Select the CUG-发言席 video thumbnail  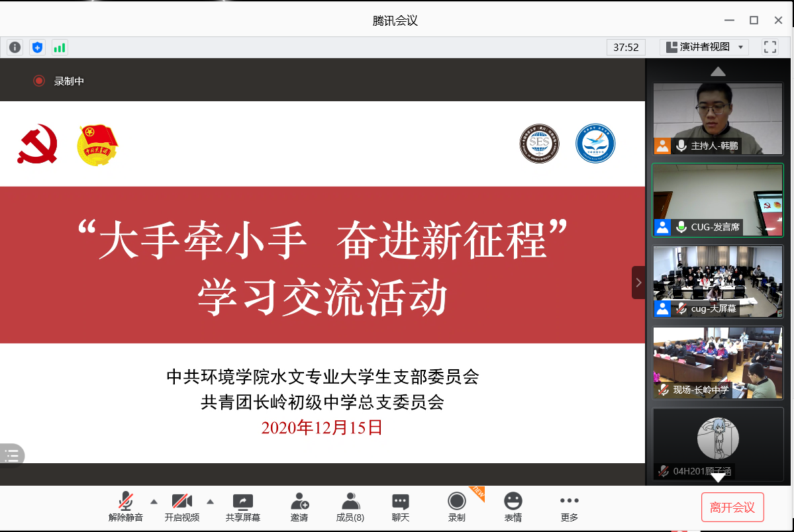point(718,200)
